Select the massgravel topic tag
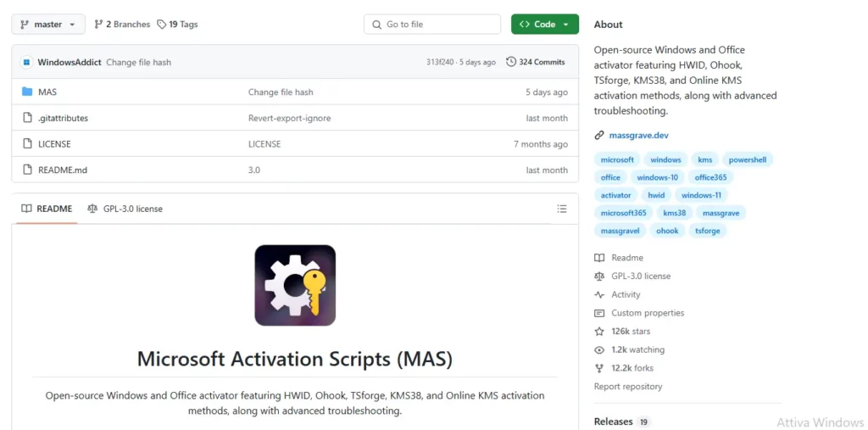The width and height of the screenshot is (868, 430). (x=620, y=231)
